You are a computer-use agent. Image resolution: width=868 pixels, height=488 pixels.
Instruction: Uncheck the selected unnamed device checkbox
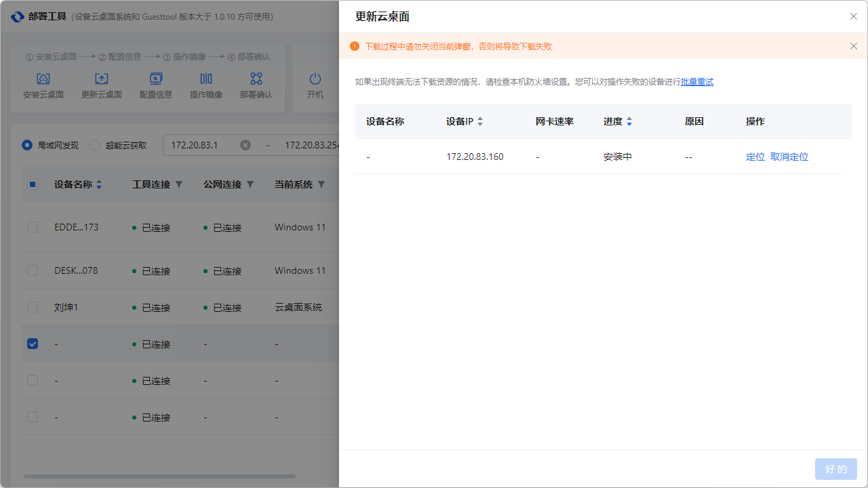coord(33,344)
